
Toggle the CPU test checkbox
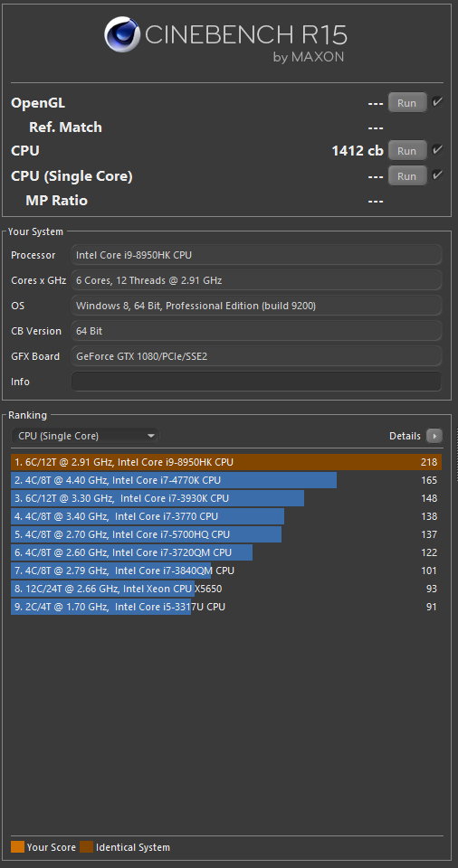click(437, 150)
